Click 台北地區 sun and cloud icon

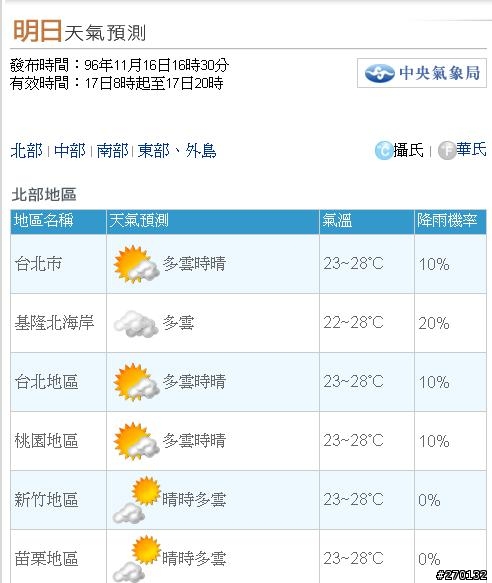(136, 382)
